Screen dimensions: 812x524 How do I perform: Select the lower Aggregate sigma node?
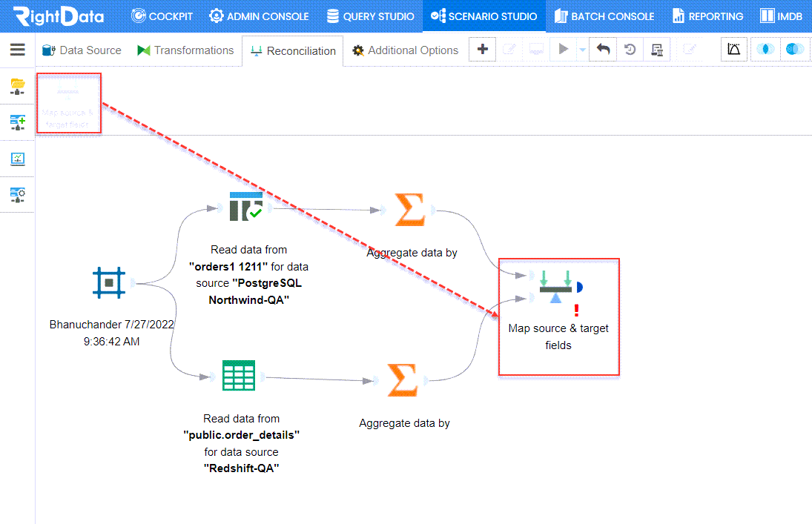point(403,380)
